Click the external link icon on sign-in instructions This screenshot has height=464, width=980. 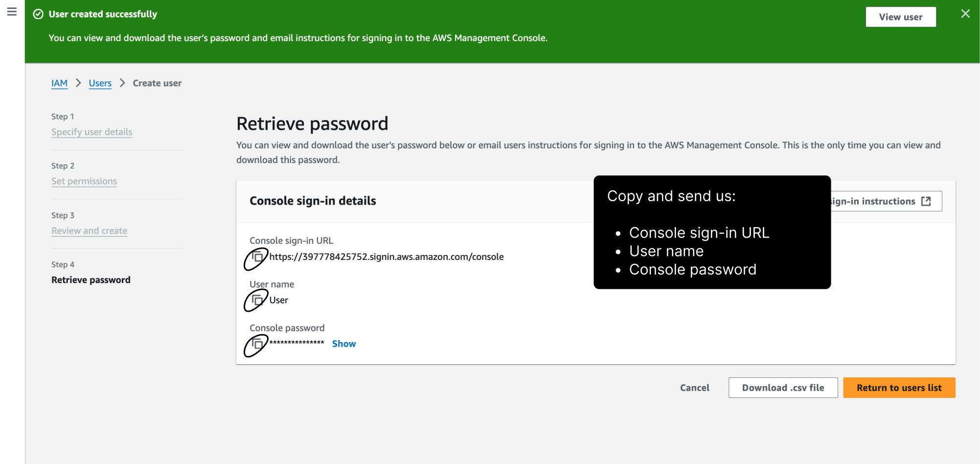[x=926, y=201]
